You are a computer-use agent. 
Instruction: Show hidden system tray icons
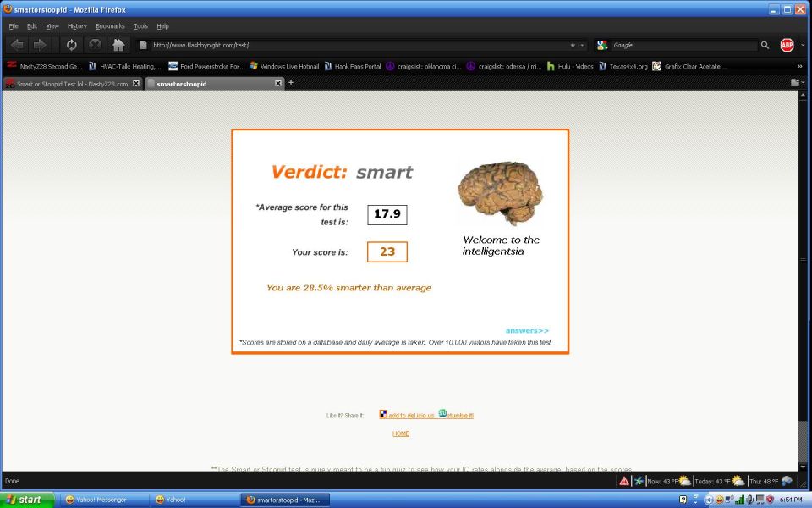click(709, 500)
